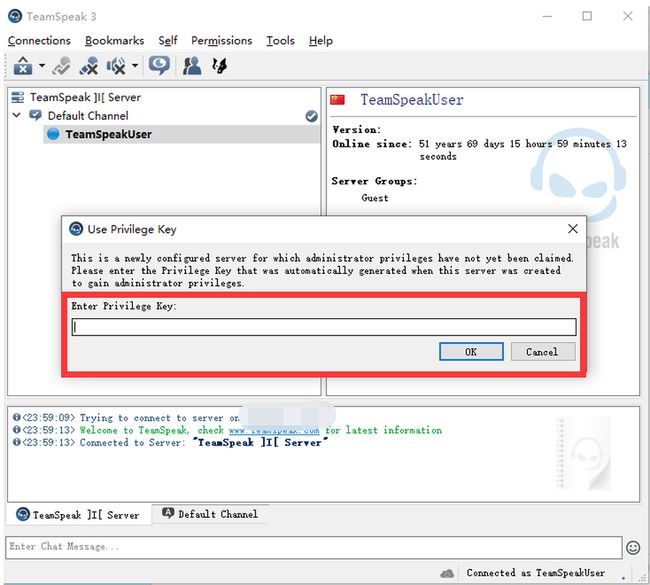
Task: Minimize the TeamSpeak 3 window
Action: click(547, 16)
